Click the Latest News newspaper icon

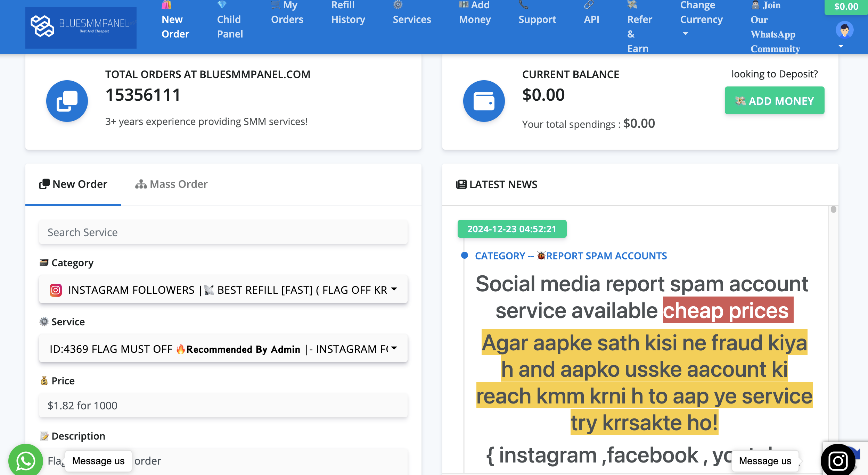click(x=461, y=184)
